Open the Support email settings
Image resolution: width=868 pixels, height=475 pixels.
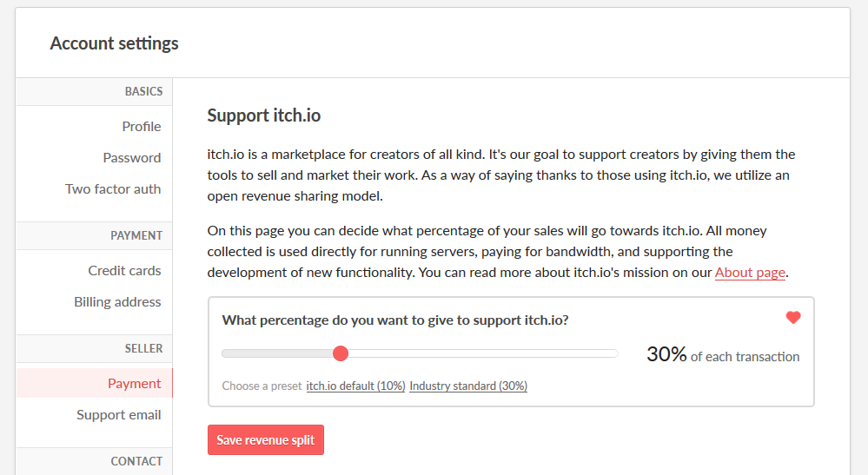pos(118,415)
